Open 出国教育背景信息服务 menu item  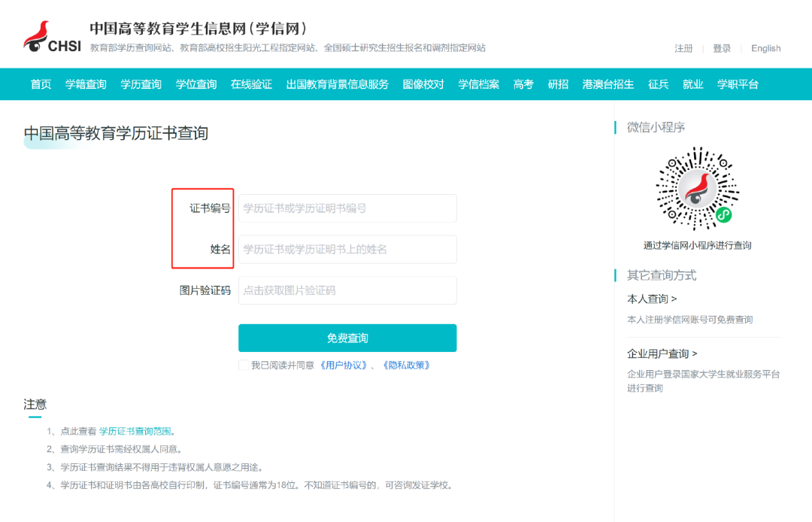pyautogui.click(x=337, y=84)
